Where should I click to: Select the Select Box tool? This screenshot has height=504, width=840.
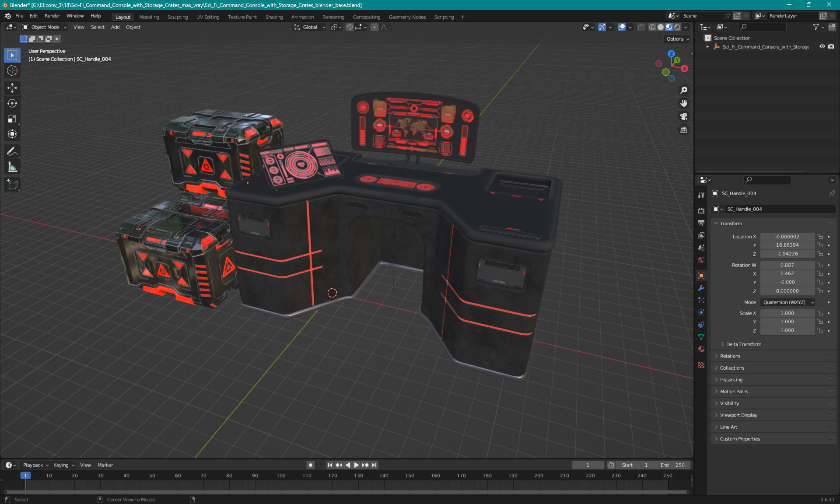(x=12, y=55)
